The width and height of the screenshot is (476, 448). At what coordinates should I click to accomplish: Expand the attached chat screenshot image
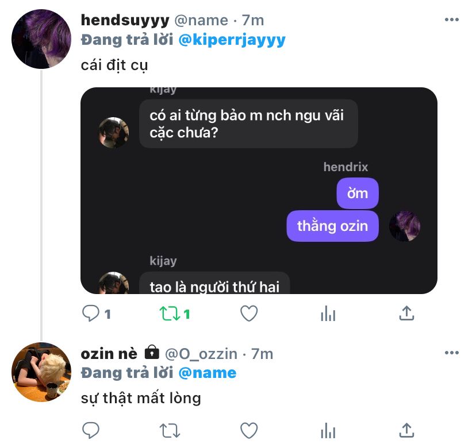(x=259, y=191)
